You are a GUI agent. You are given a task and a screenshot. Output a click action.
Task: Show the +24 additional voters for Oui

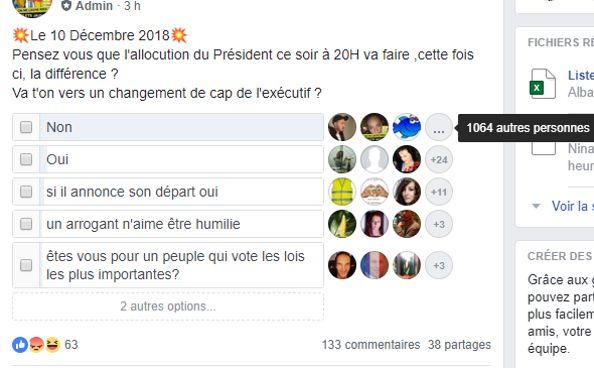(x=439, y=160)
